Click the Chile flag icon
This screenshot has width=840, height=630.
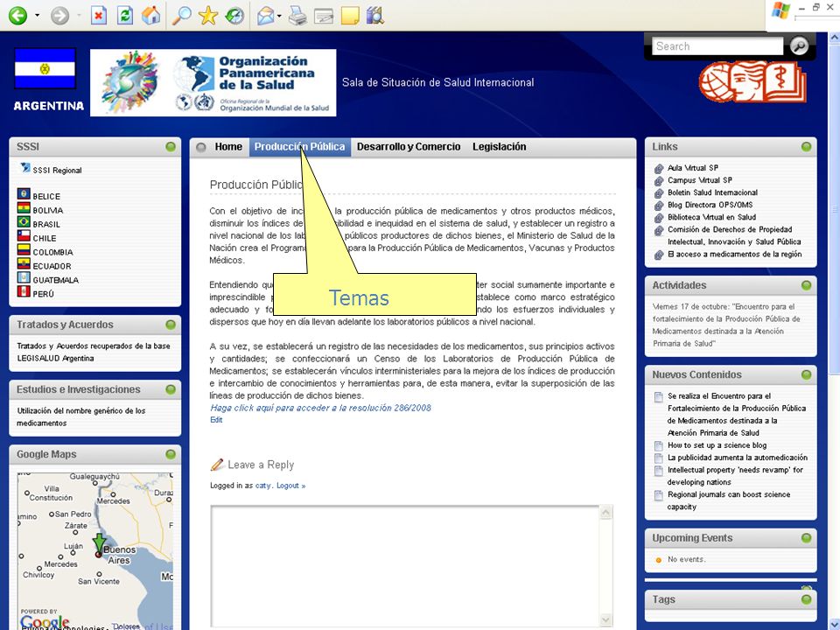pyautogui.click(x=24, y=235)
